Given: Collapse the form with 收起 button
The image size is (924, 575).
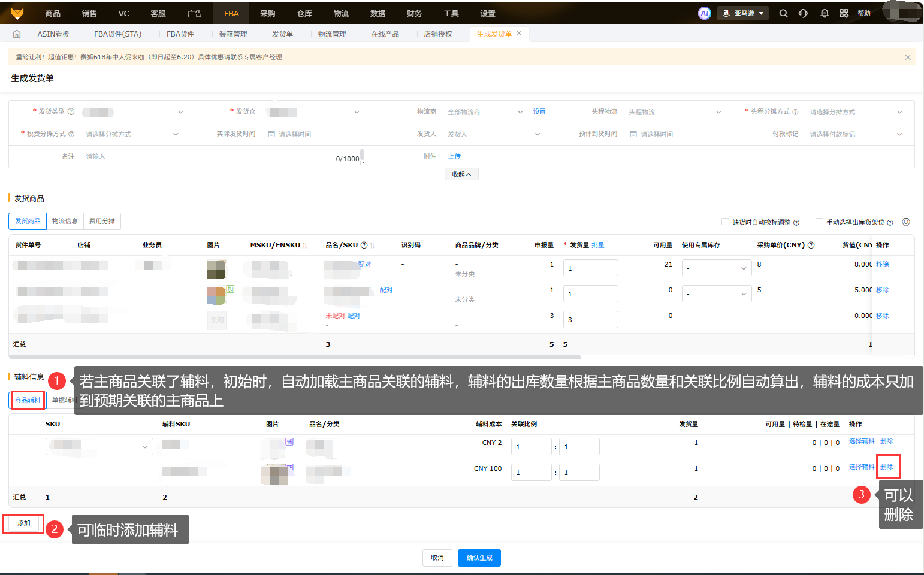Looking at the screenshot, I should (461, 174).
